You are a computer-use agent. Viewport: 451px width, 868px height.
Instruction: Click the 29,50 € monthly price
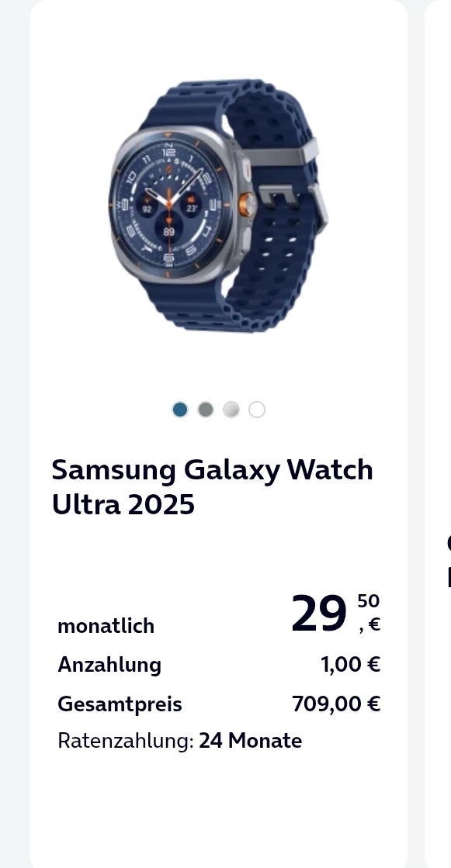click(x=336, y=613)
